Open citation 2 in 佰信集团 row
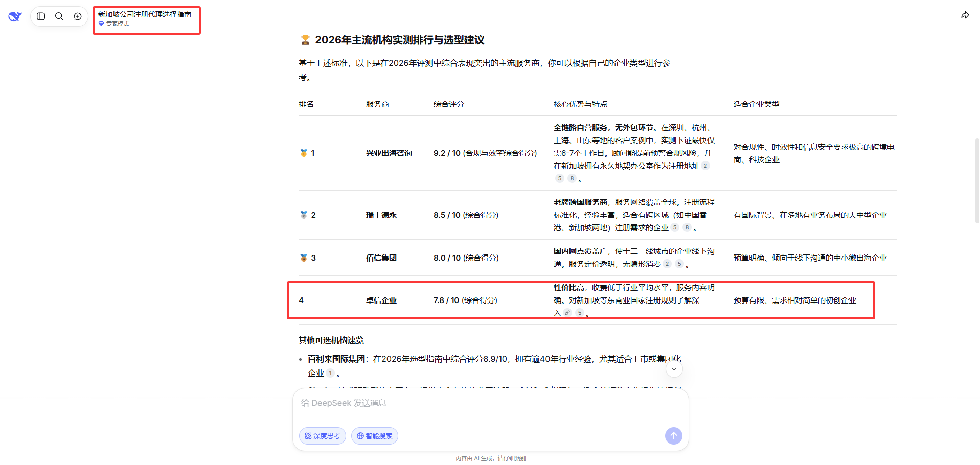Viewport: 980px width, 465px height. click(x=667, y=264)
